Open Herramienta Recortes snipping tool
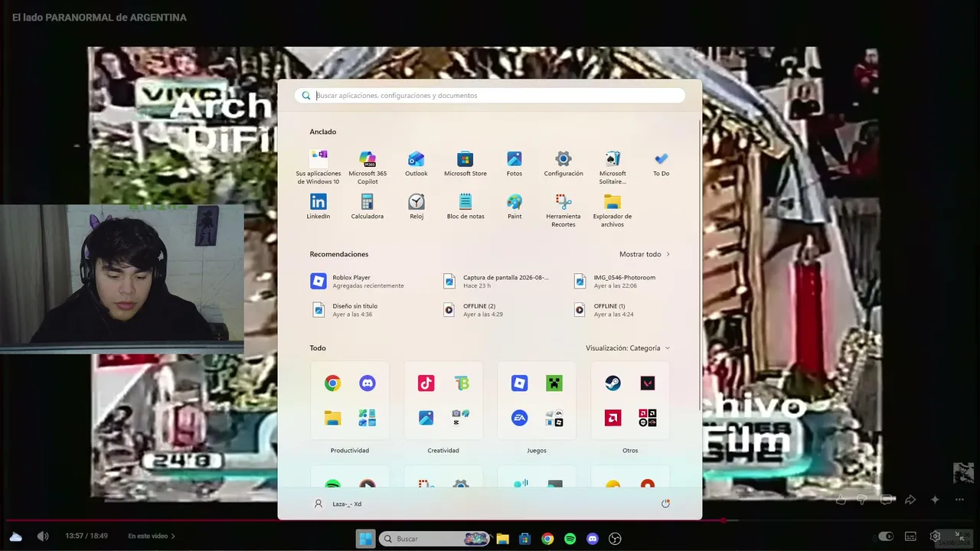 563,210
